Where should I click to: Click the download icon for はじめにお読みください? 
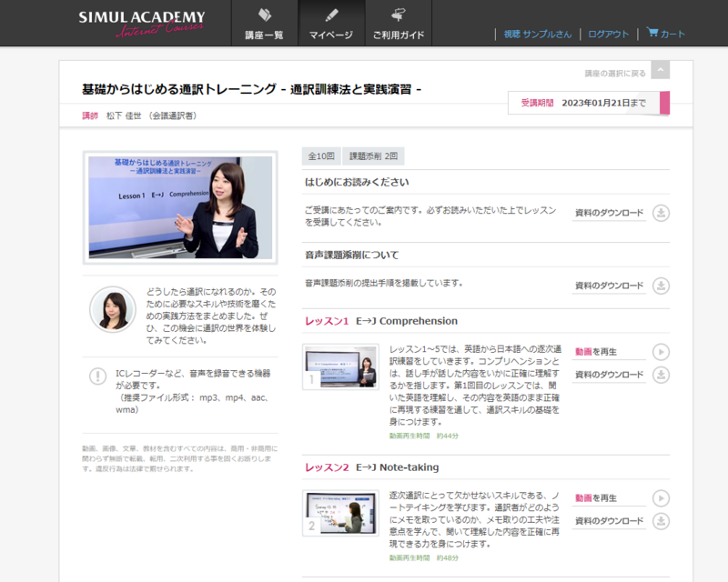662,213
